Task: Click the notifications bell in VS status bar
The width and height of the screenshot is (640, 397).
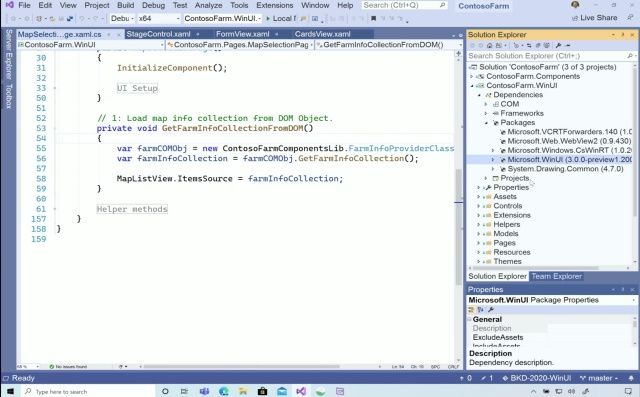Action: [x=631, y=378]
